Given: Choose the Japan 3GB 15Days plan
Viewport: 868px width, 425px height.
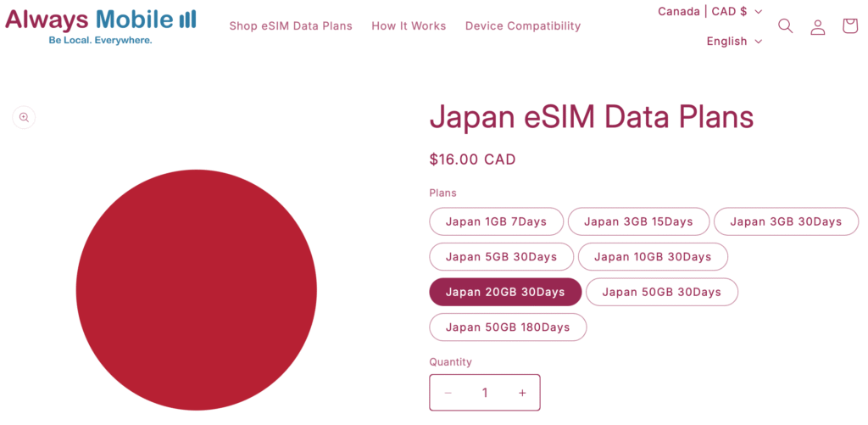Looking at the screenshot, I should [x=638, y=221].
